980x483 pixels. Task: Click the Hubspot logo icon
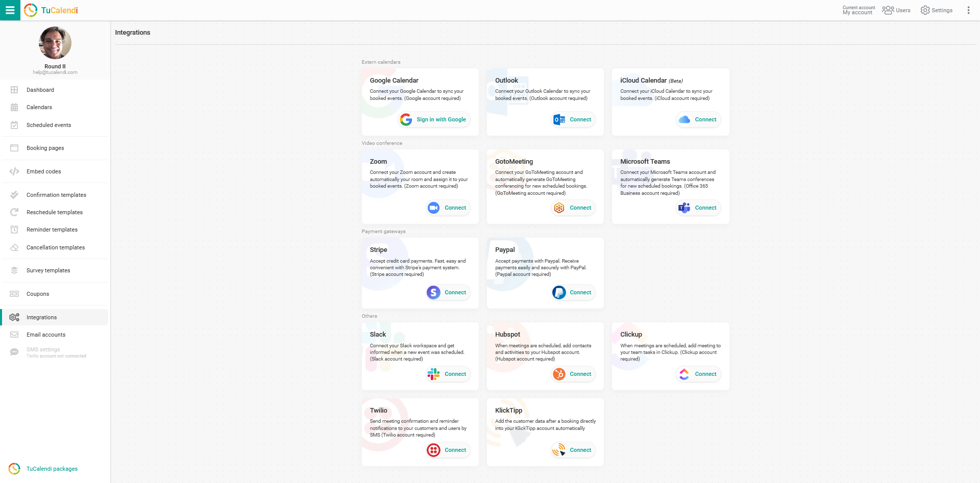point(559,374)
